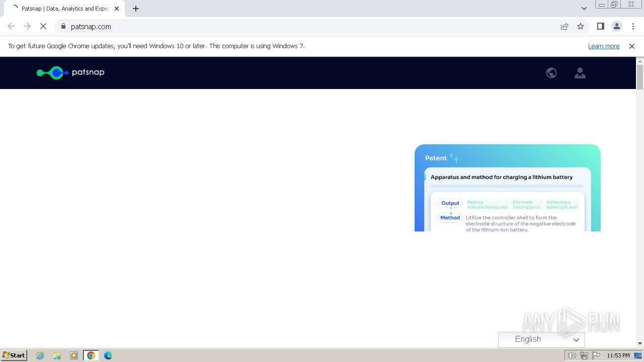Open the Windows Start menu
Image resolution: width=644 pixels, height=362 pixels.
click(x=14, y=355)
